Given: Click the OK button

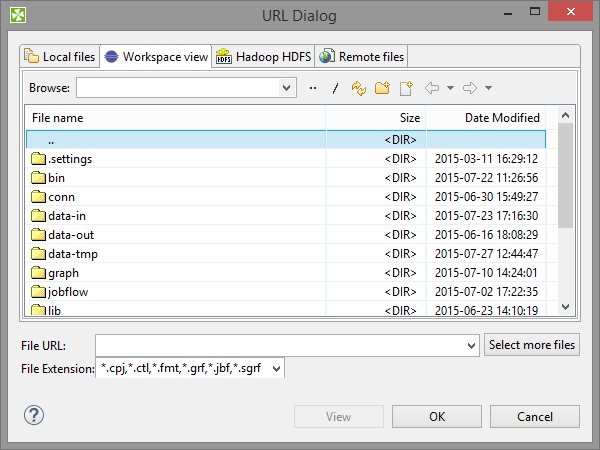Looking at the screenshot, I should tap(437, 416).
